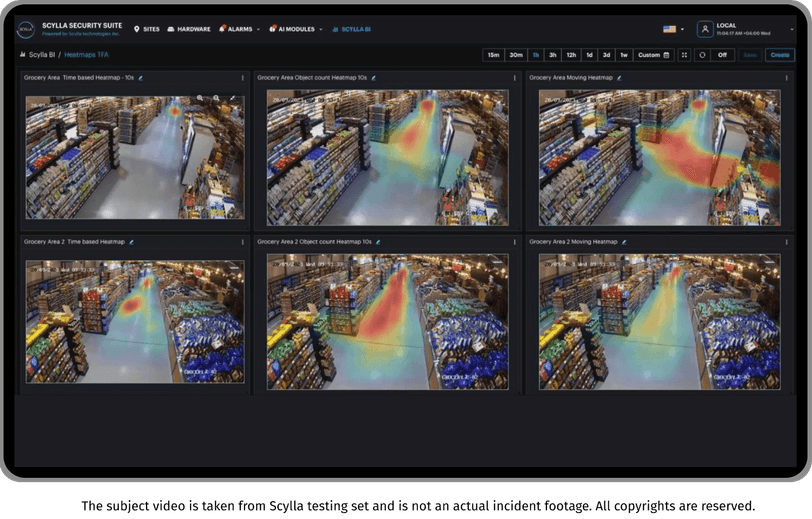Click the Scylla Security Suite title
Screen dimensions: 812x519
click(x=82, y=25)
